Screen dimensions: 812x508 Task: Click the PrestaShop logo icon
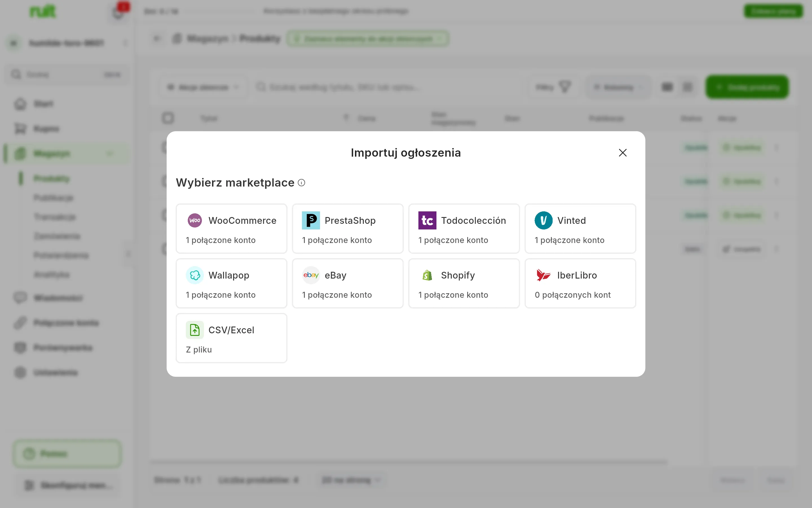point(311,220)
